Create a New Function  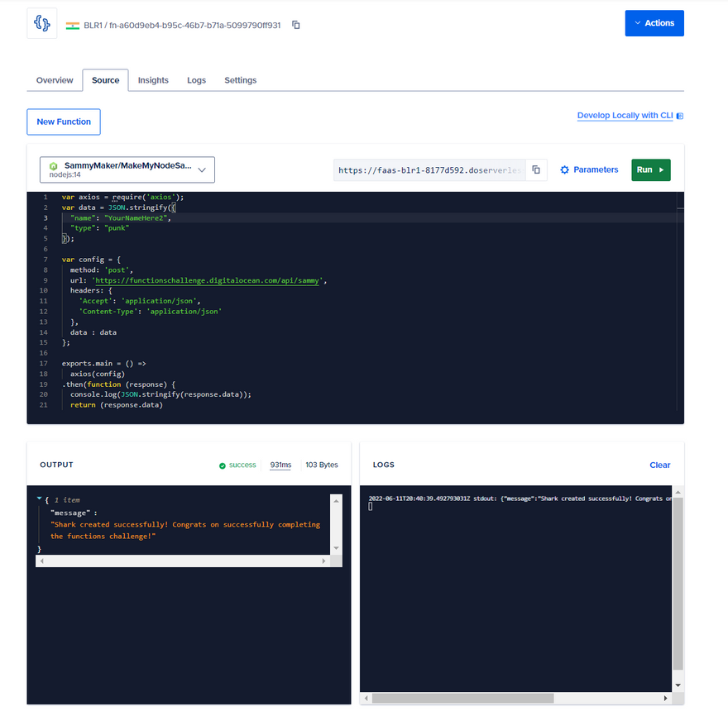coord(64,122)
